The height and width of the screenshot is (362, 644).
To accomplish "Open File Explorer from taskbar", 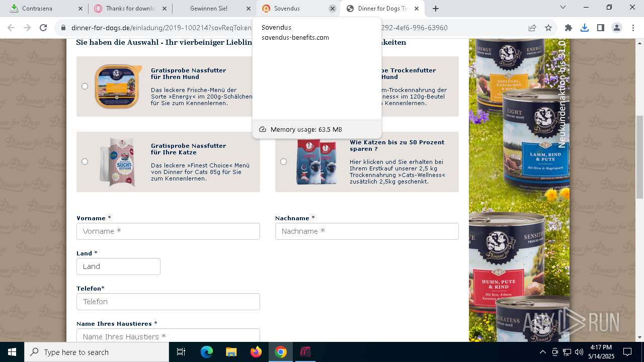I will [x=231, y=352].
